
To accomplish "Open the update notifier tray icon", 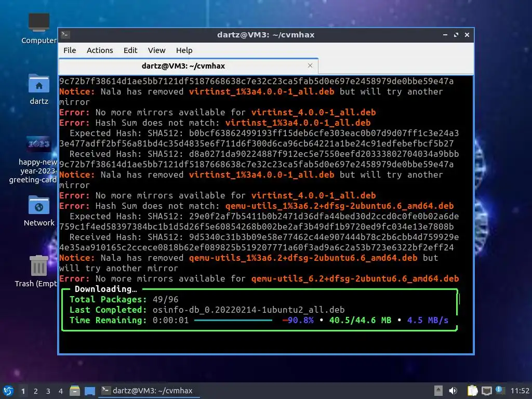I will 499,390.
